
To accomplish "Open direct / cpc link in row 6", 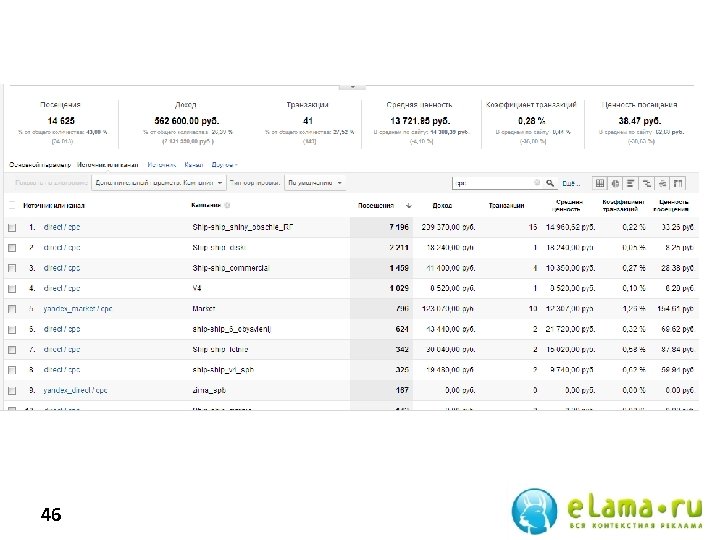I will pos(62,330).
